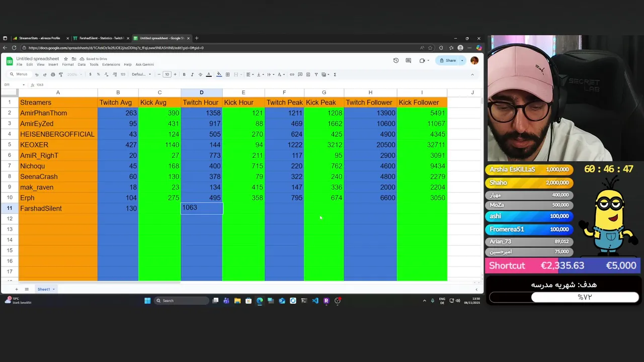Open the Share options dropdown arrow
Viewport: 644px width, 362px height.
click(x=462, y=60)
